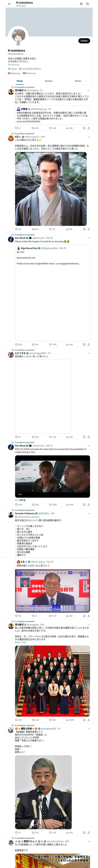
Task: Share Elon Musk's woke AI video post
Action: 89,505
